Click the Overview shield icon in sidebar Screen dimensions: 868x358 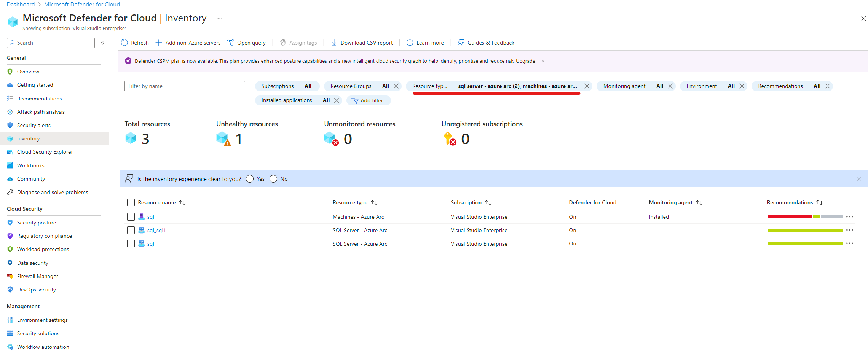[x=10, y=72]
